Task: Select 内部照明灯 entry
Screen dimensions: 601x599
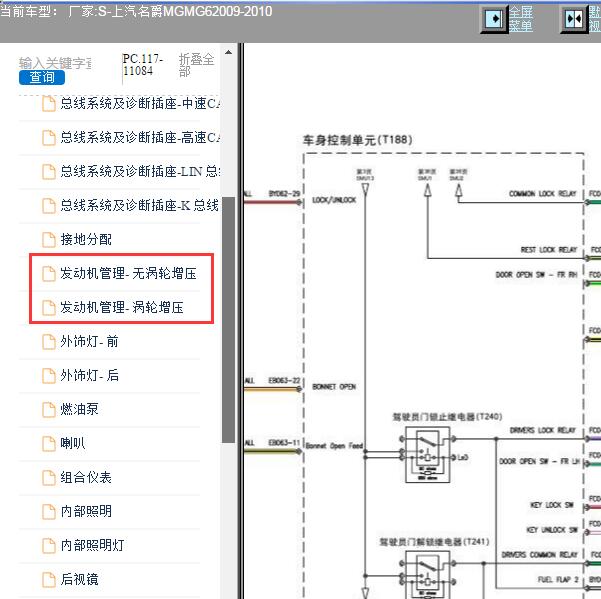Action: click(x=92, y=545)
